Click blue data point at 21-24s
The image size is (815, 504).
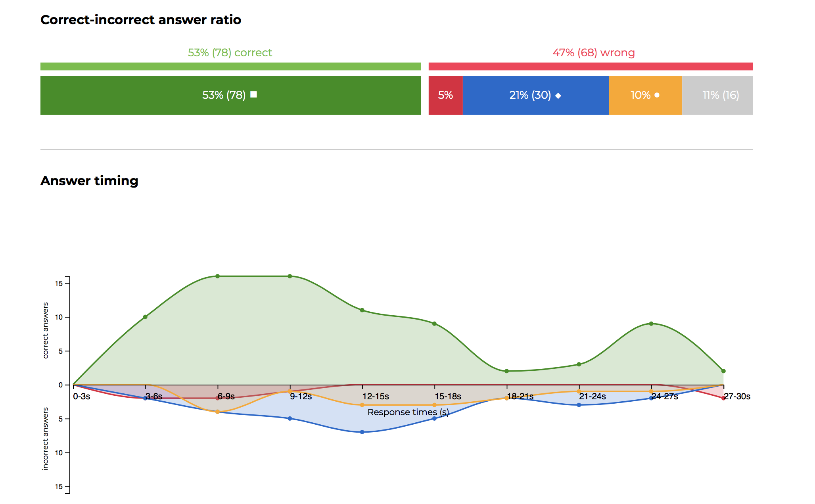579,405
